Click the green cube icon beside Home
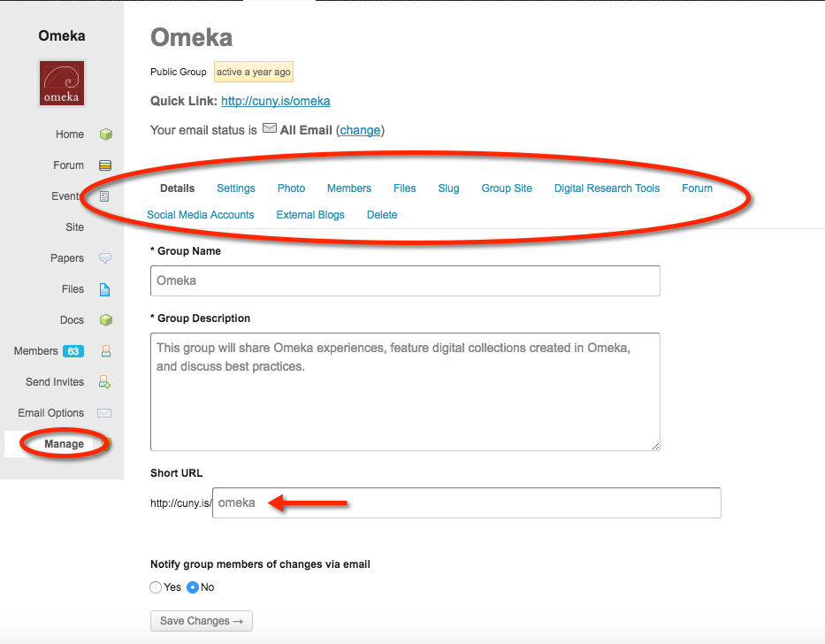 coord(106,134)
